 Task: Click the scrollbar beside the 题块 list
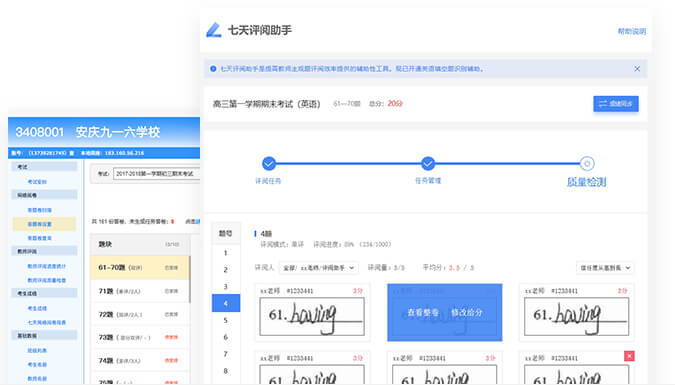coord(190,279)
